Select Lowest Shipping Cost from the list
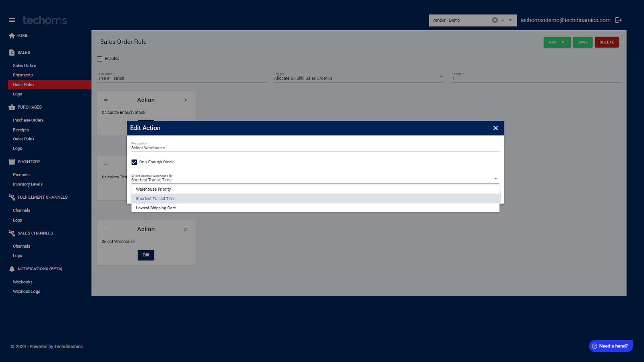Screen dimensions: 644x362 click(156, 208)
